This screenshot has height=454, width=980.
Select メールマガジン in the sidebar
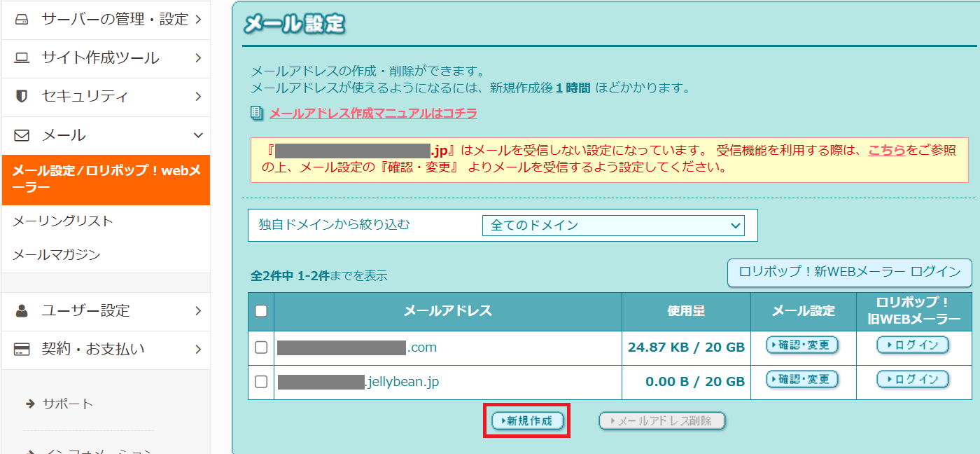coord(57,255)
